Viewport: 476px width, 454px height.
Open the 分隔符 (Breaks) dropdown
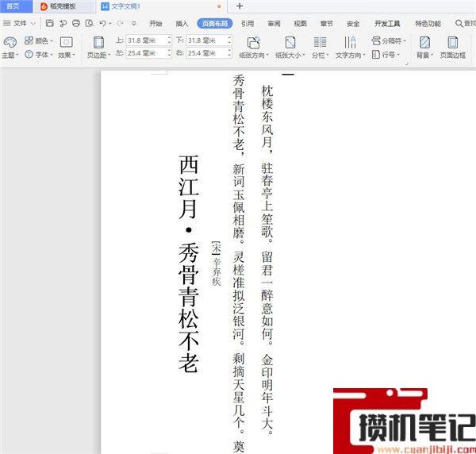(389, 40)
